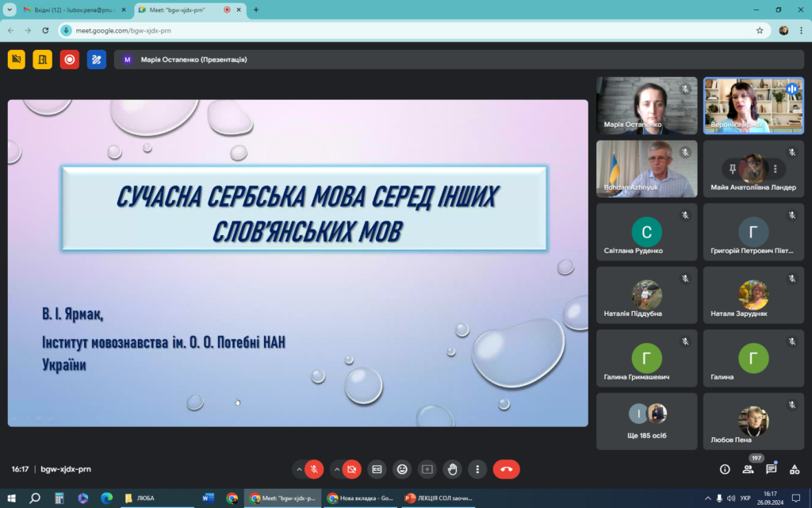Image resolution: width=812 pixels, height=508 pixels.
Task: Pin Майя Анатоліївна Ландер's tile
Action: pyautogui.click(x=733, y=169)
